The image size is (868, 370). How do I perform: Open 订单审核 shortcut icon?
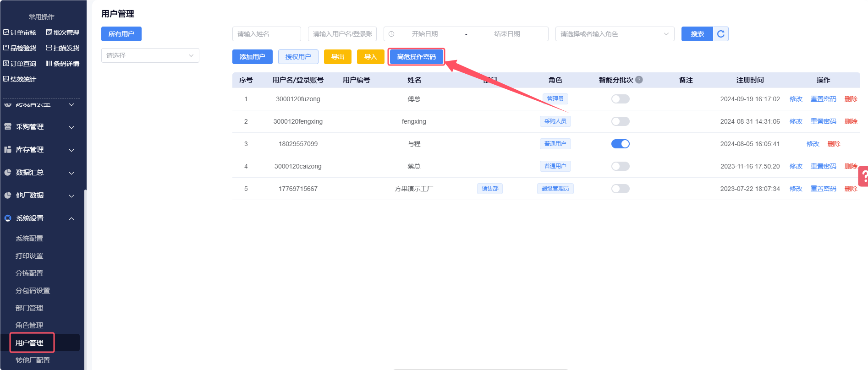(x=6, y=32)
